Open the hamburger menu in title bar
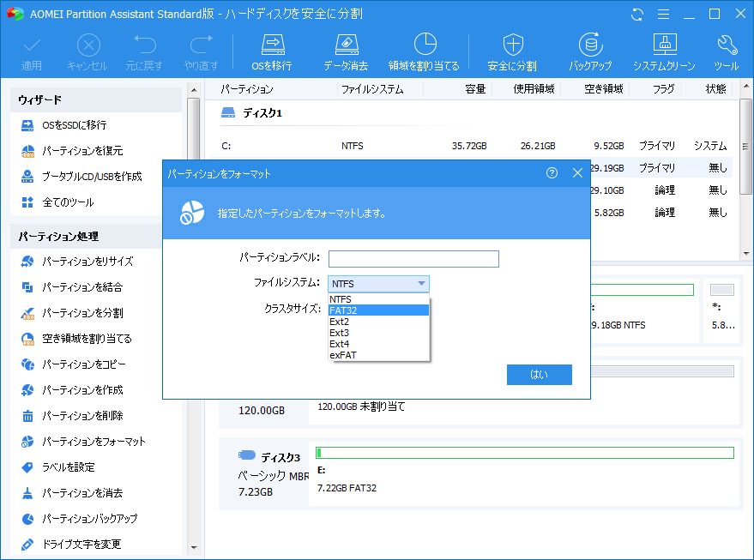 pyautogui.click(x=664, y=15)
